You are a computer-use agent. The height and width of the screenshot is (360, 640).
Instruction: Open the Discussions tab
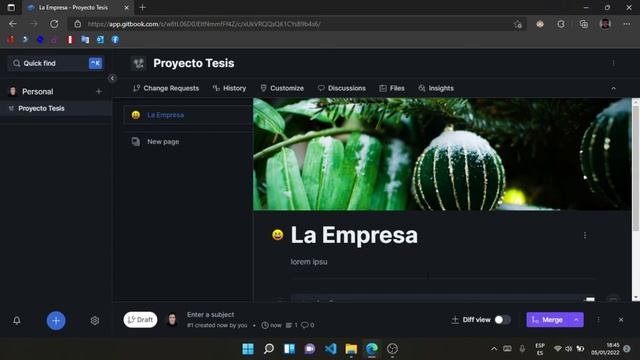click(x=342, y=88)
